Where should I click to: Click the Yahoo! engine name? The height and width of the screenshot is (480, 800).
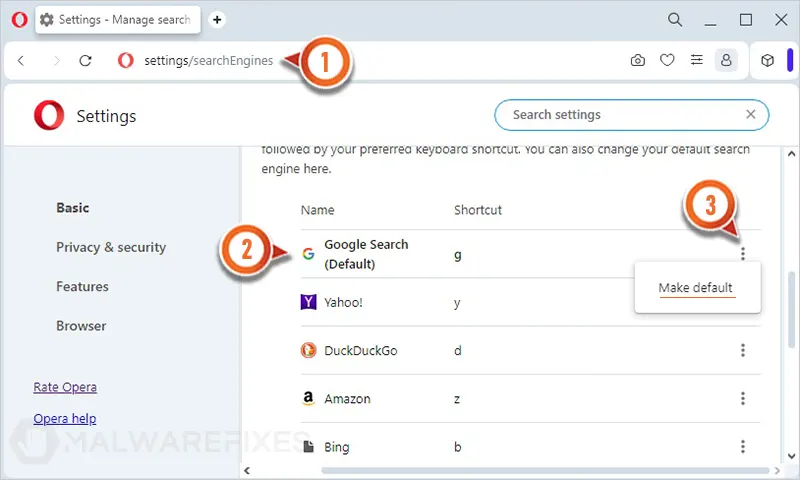[x=343, y=302]
